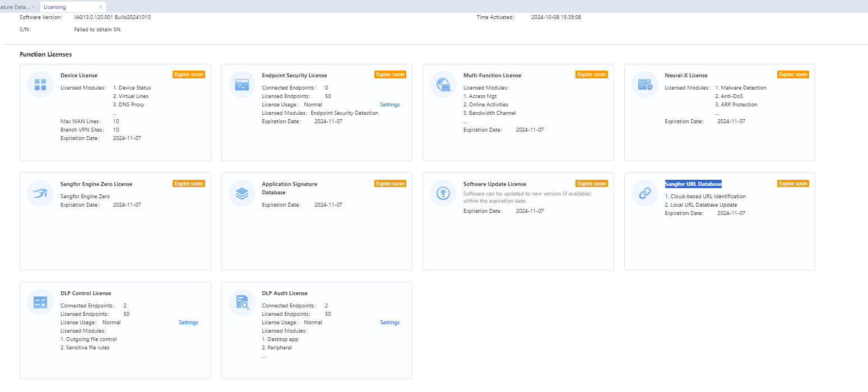
Task: Click the DLP Control License checklist icon
Action: tap(40, 302)
